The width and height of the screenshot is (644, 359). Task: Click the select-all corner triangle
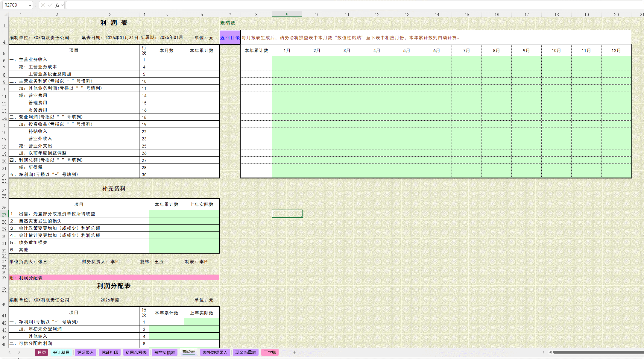5,14
